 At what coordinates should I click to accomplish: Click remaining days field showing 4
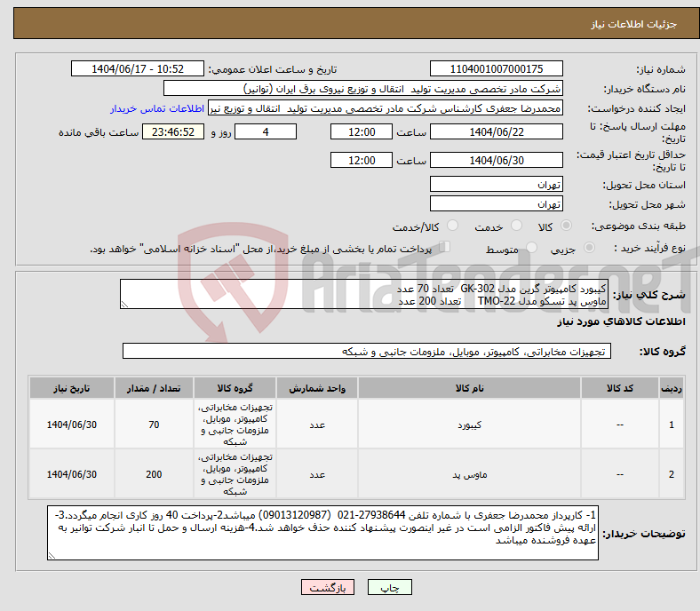tap(266, 131)
